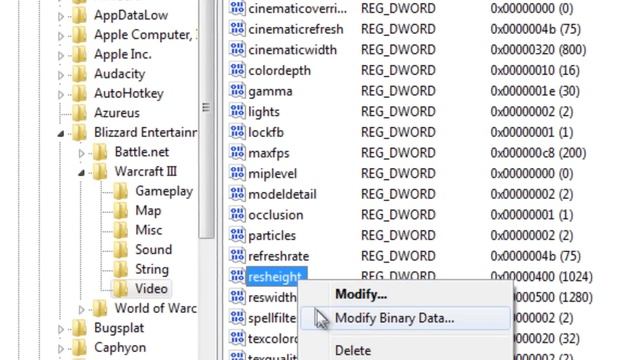The image size is (640, 360).
Task: Click REG_DWORD type in colordepth row
Action: coord(398,70)
